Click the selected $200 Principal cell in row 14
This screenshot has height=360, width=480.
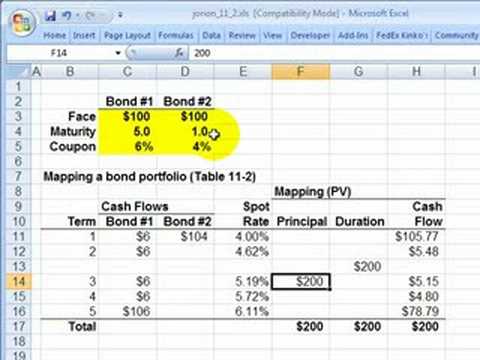click(x=301, y=281)
